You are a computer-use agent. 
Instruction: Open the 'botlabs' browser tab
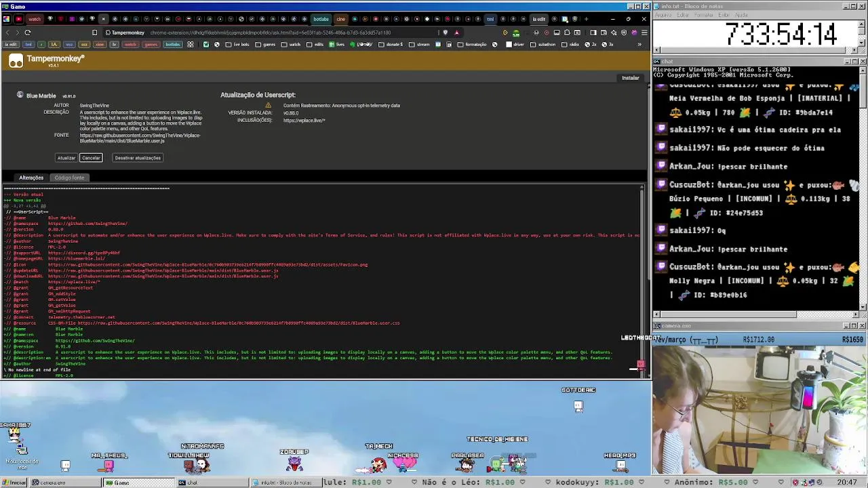[x=321, y=19]
